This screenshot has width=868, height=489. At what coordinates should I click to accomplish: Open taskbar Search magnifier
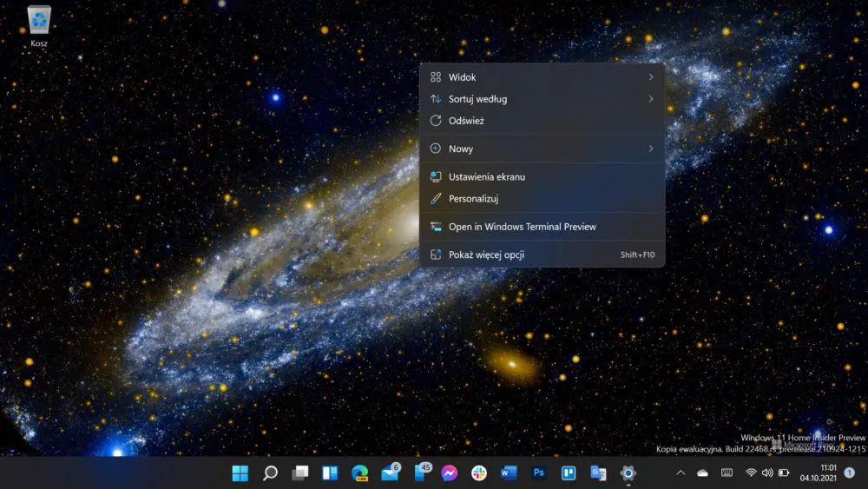pos(270,473)
